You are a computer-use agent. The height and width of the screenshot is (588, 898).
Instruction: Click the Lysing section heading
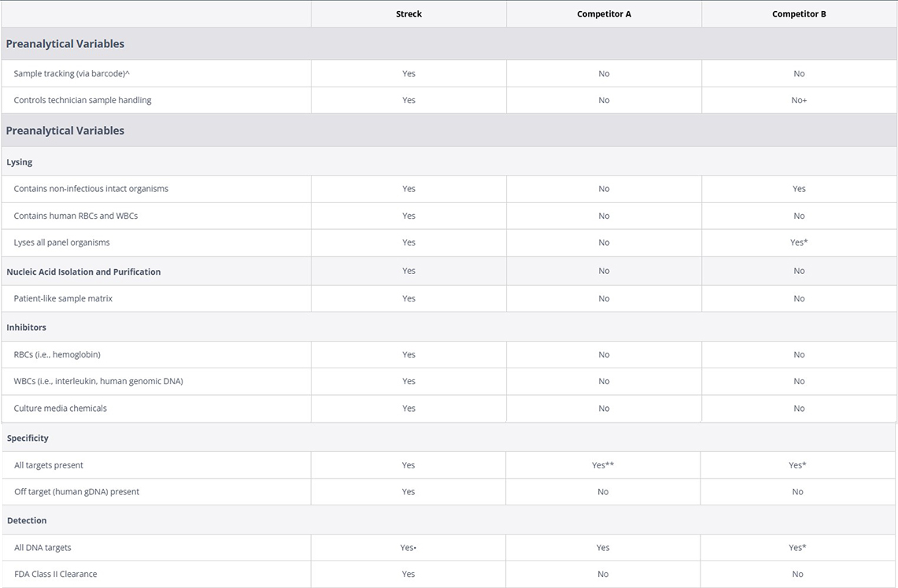click(20, 162)
